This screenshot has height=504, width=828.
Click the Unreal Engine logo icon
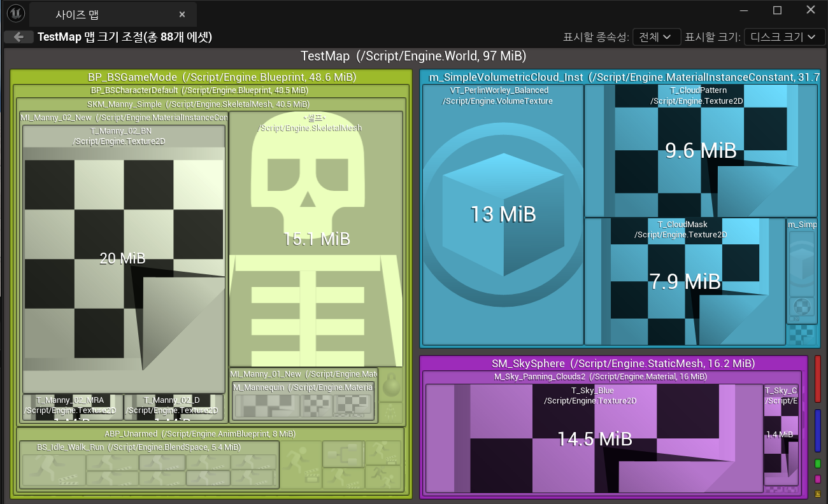click(14, 13)
